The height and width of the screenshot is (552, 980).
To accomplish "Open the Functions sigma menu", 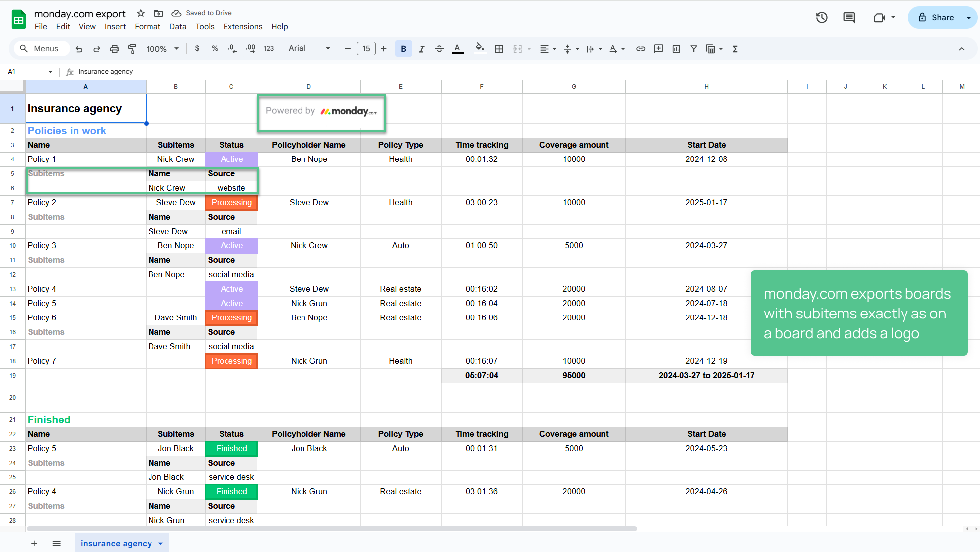I will click(x=735, y=49).
